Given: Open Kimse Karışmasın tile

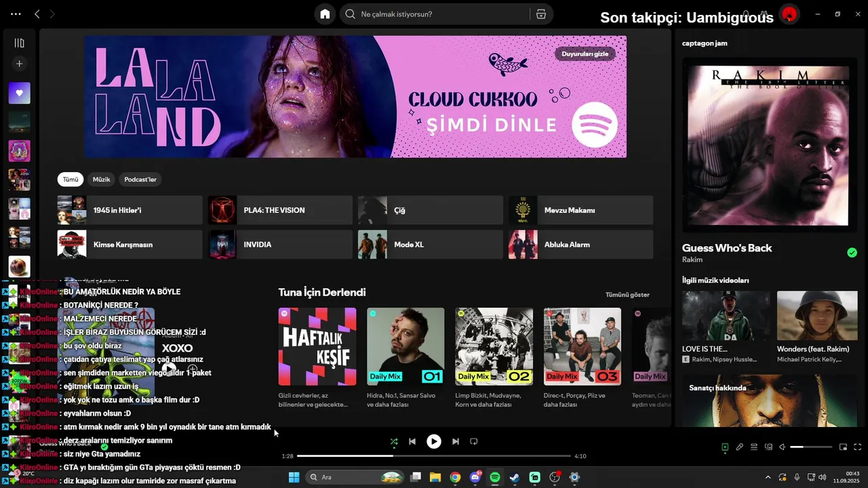Looking at the screenshot, I should (130, 245).
